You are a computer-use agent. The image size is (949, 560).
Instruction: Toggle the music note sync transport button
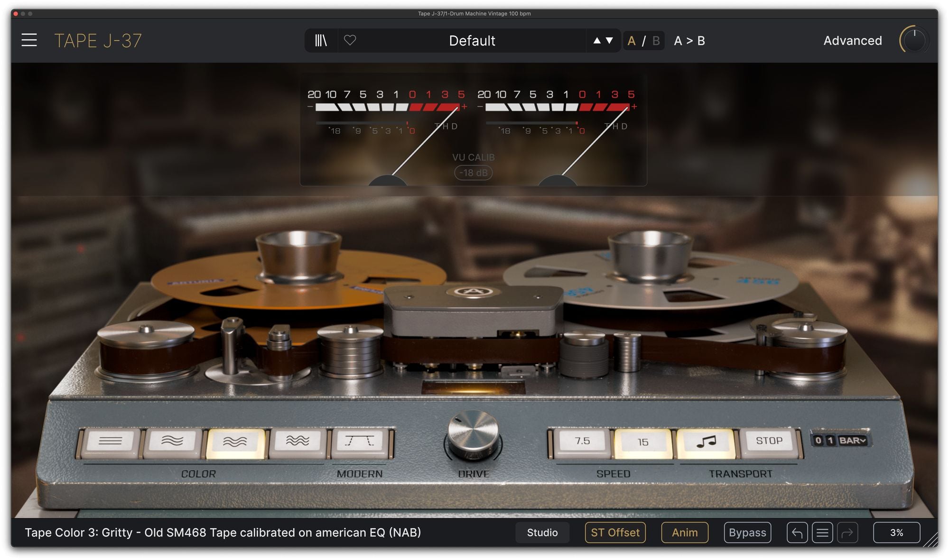(x=706, y=442)
